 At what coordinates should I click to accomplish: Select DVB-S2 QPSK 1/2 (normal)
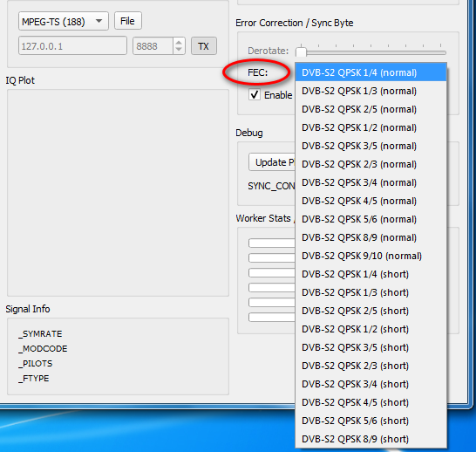[371, 127]
